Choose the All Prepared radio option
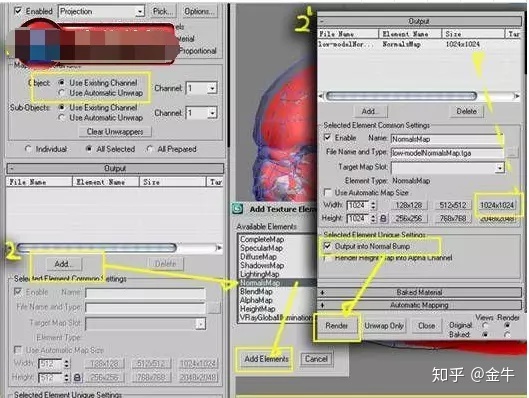Screen dimensions: 529x398 coord(149,149)
